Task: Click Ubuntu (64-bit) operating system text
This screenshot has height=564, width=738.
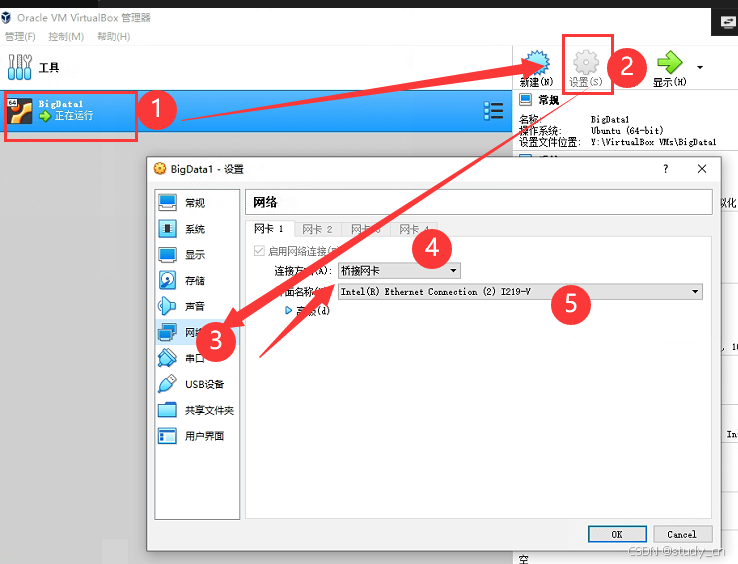Action: click(x=627, y=130)
